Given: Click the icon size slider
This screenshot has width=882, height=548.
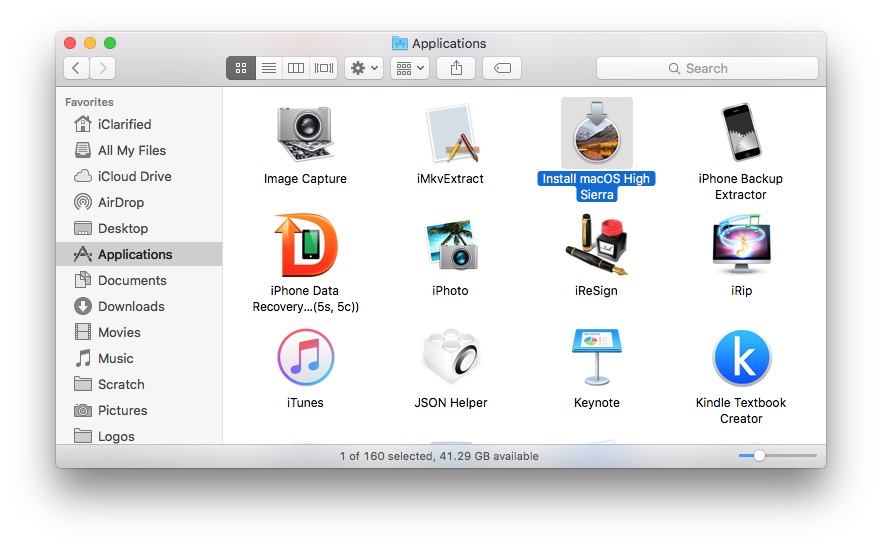Looking at the screenshot, I should click(777, 456).
